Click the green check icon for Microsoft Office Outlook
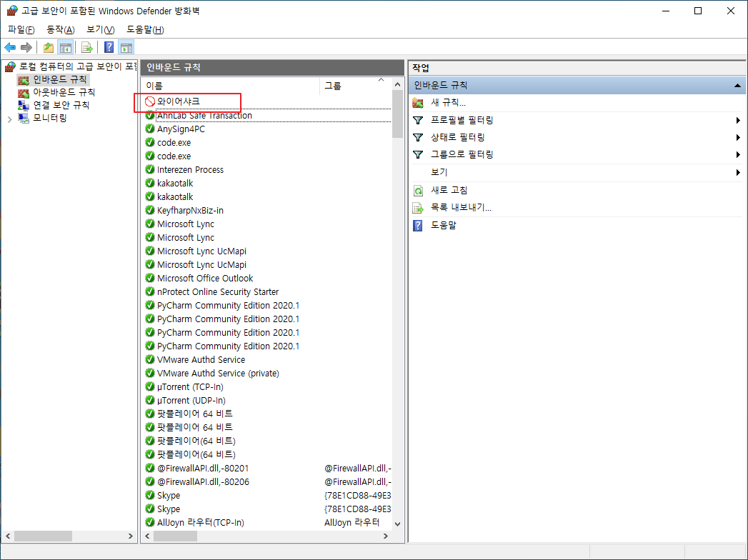The image size is (748, 560). tap(150, 278)
